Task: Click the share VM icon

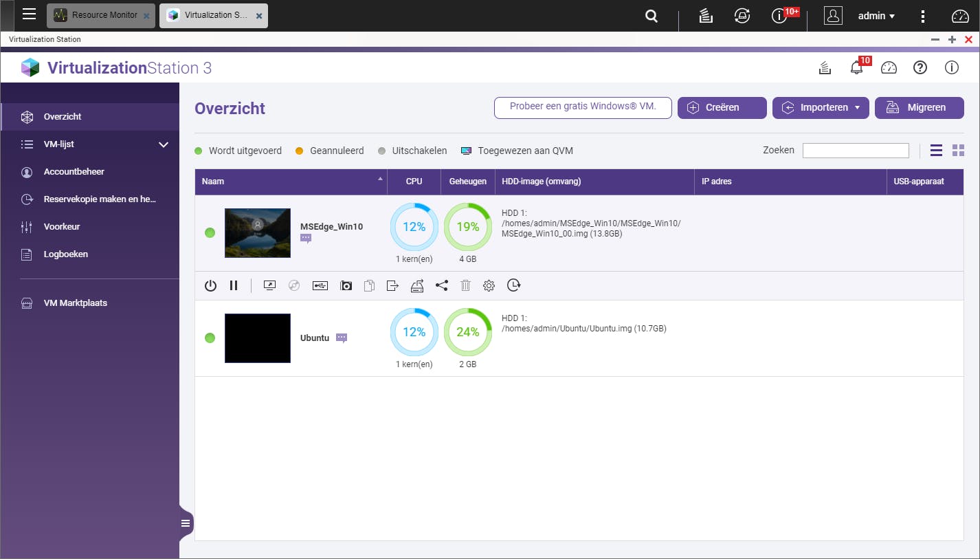Action: [442, 285]
